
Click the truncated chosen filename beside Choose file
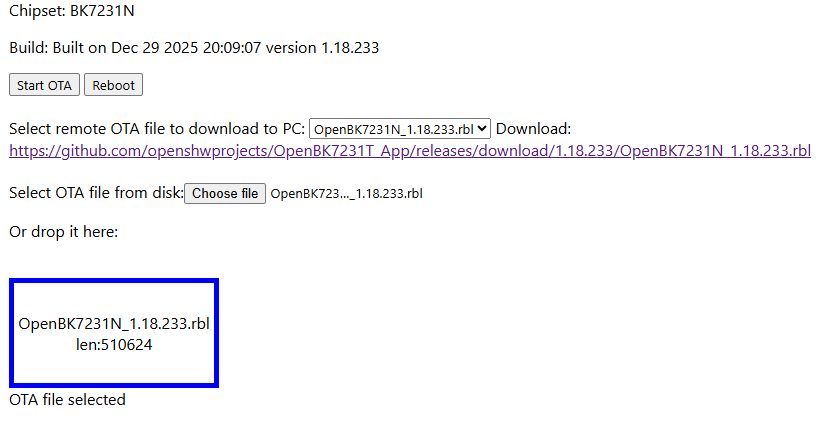point(346,194)
